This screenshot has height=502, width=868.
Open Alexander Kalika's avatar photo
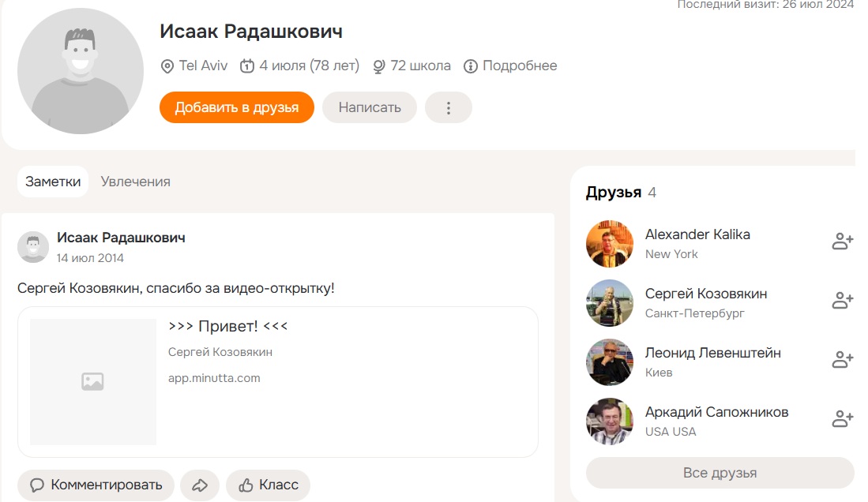tap(610, 244)
